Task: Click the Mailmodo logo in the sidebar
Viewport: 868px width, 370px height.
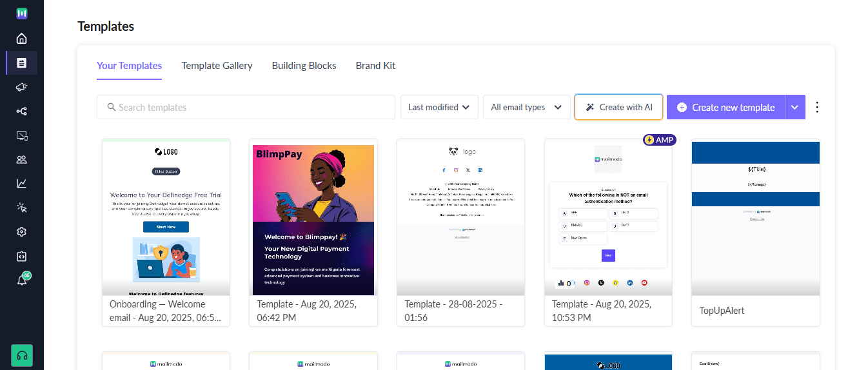Action: click(21, 14)
